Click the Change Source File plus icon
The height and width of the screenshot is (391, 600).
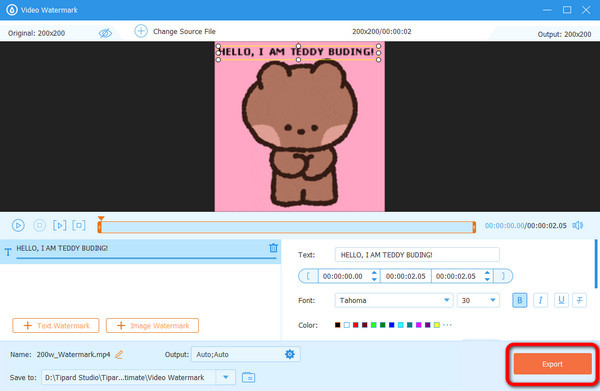(x=141, y=31)
